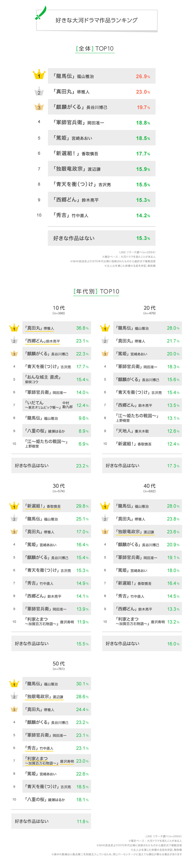Click the 50代 利家とまつ 23.0% row

click(x=57, y=761)
